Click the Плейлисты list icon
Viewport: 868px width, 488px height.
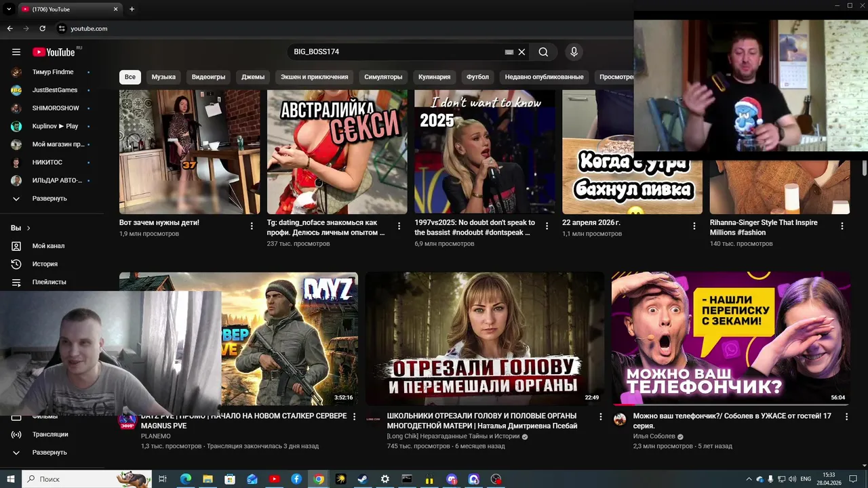tap(16, 282)
